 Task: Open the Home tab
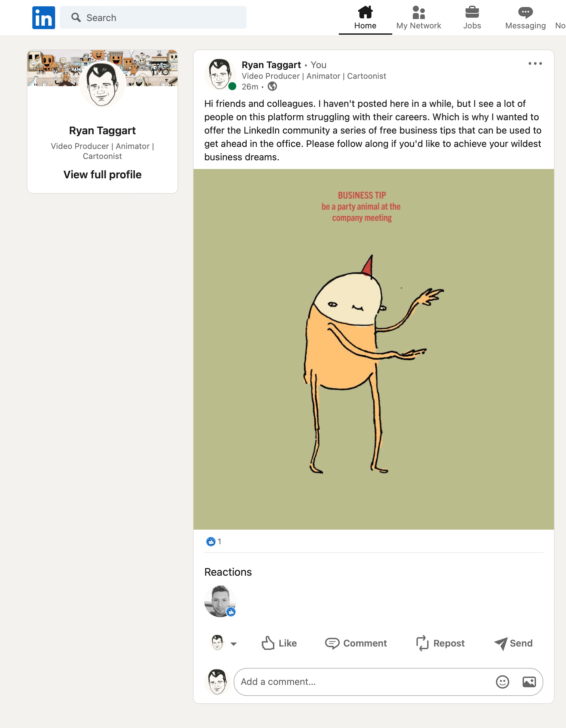click(x=365, y=18)
